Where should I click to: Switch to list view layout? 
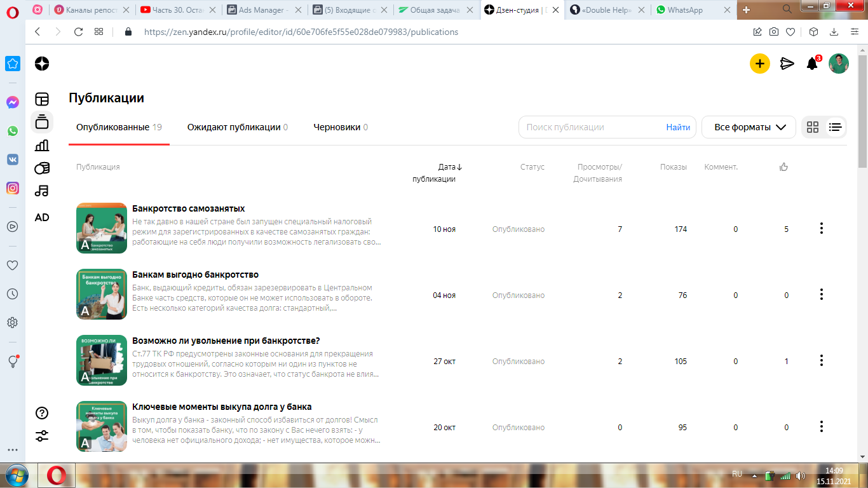click(x=835, y=127)
